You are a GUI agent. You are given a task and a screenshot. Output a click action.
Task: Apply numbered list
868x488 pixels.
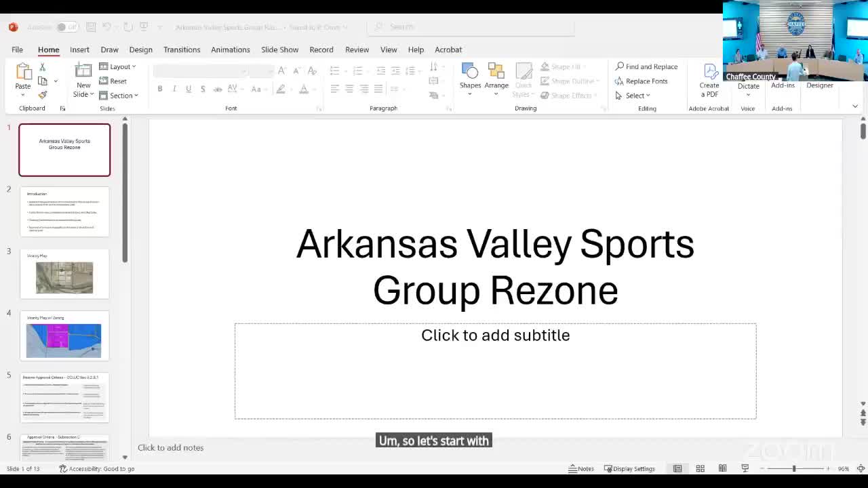[x=359, y=70]
